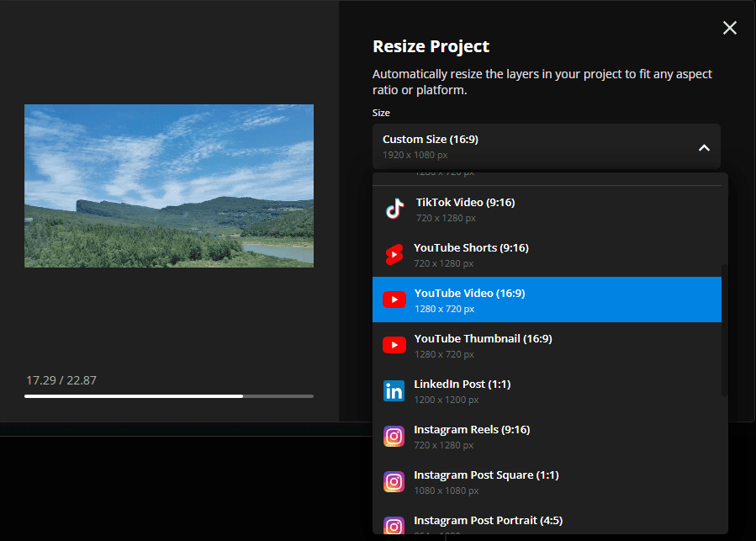
Task: Open the Custom Size (16:9) selector
Action: pos(547,146)
